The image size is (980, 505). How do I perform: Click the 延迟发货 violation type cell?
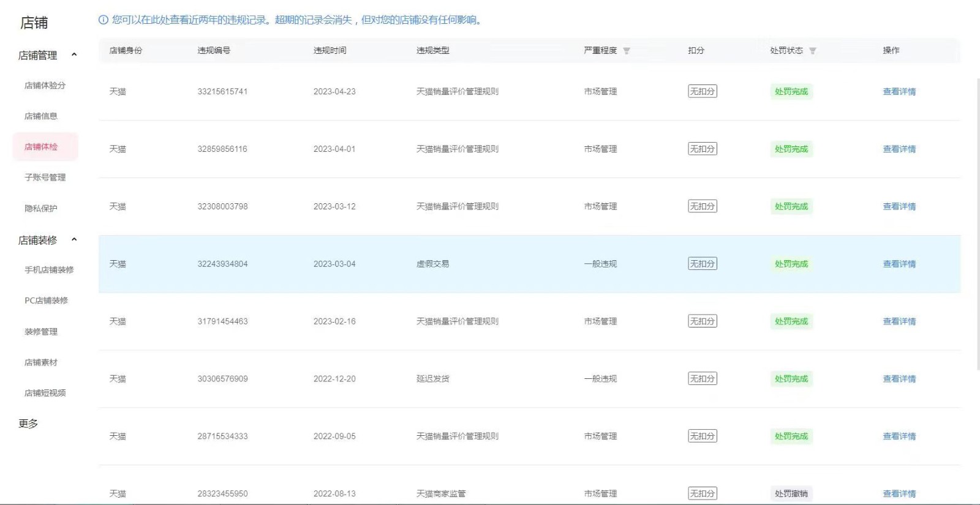pos(433,379)
